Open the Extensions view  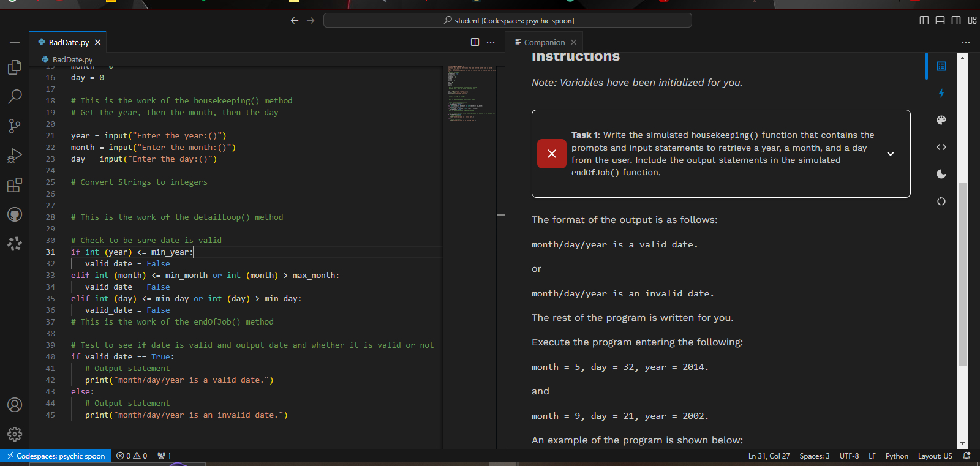coord(15,185)
